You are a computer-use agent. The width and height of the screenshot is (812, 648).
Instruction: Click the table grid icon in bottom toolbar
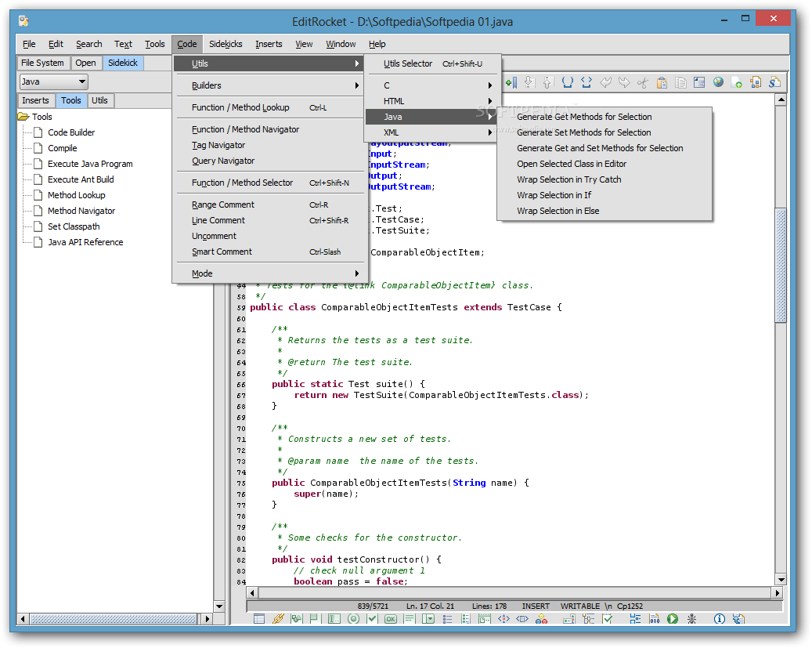[259, 618]
